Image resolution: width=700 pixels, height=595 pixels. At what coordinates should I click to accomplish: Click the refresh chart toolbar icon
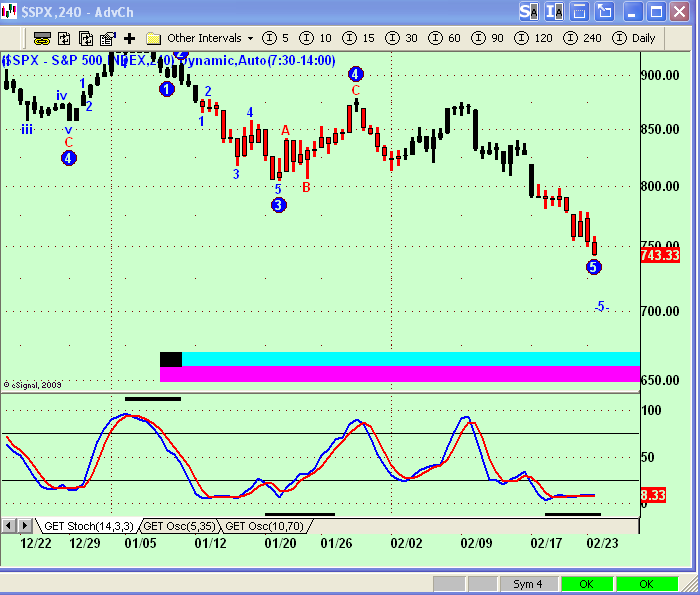pos(64,38)
